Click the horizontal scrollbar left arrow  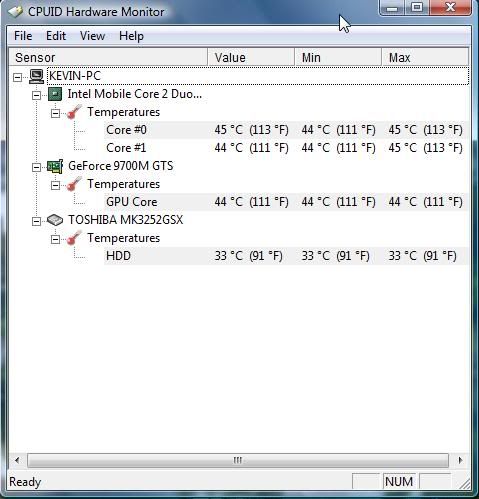[x=17, y=460]
